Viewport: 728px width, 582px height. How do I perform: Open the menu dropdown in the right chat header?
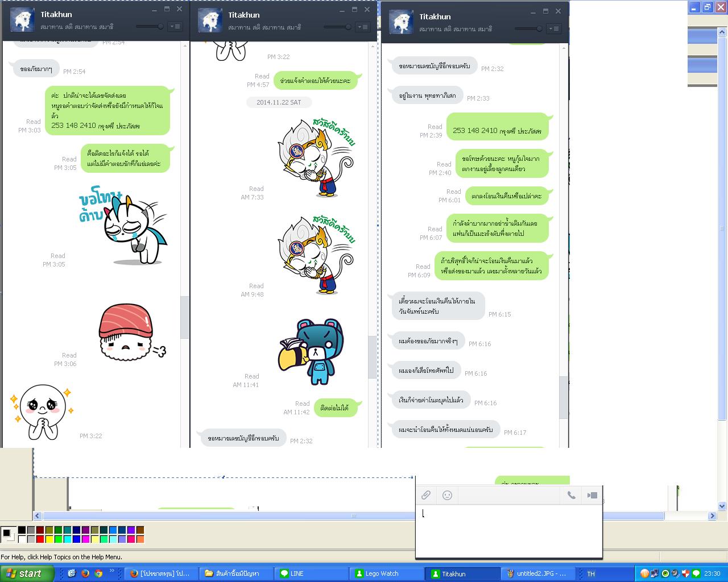[554, 28]
